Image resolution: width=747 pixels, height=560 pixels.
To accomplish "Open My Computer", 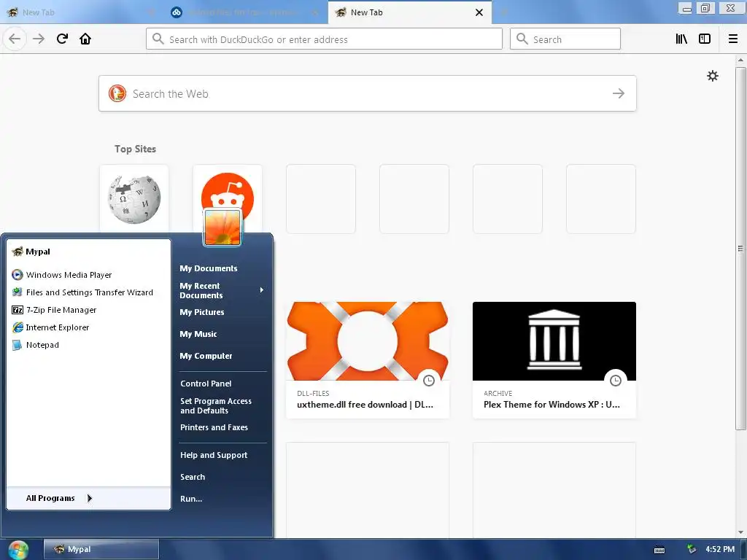I will point(206,356).
